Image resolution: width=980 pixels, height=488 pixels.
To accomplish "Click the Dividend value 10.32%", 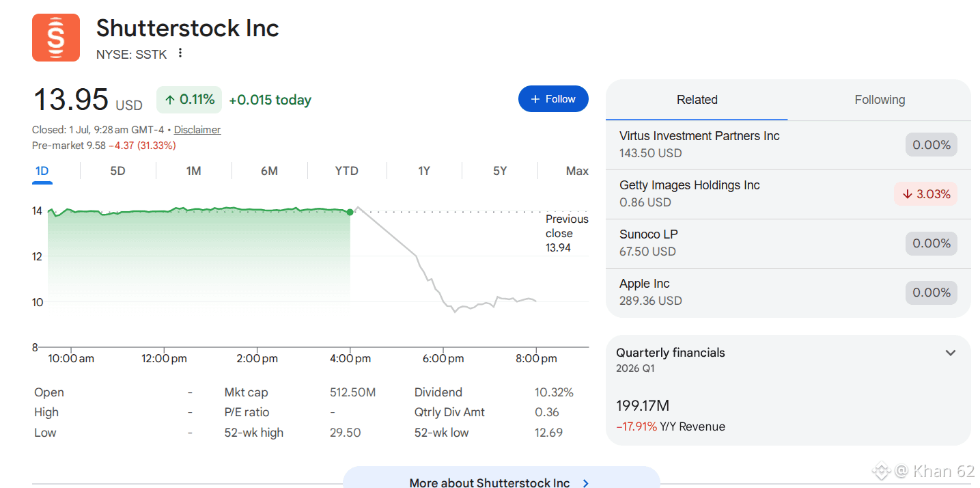I will pyautogui.click(x=554, y=392).
